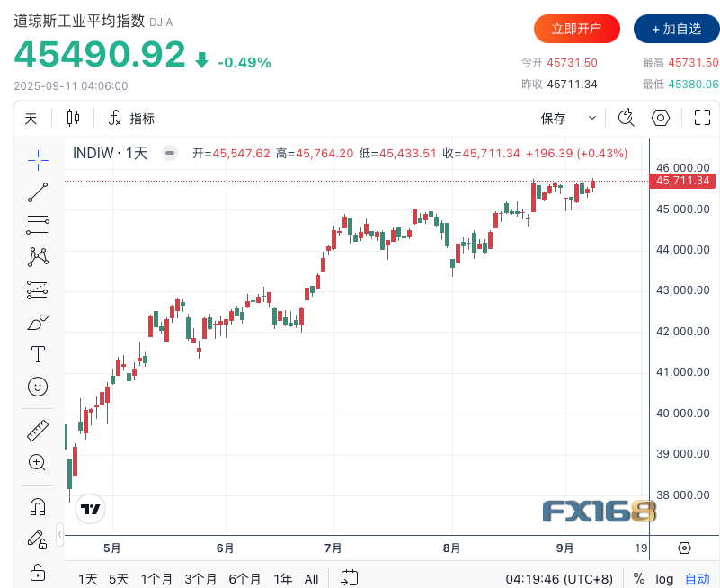Screen dimensions: 720x588
Task: Enable log scale on the price axis
Action: (664, 578)
